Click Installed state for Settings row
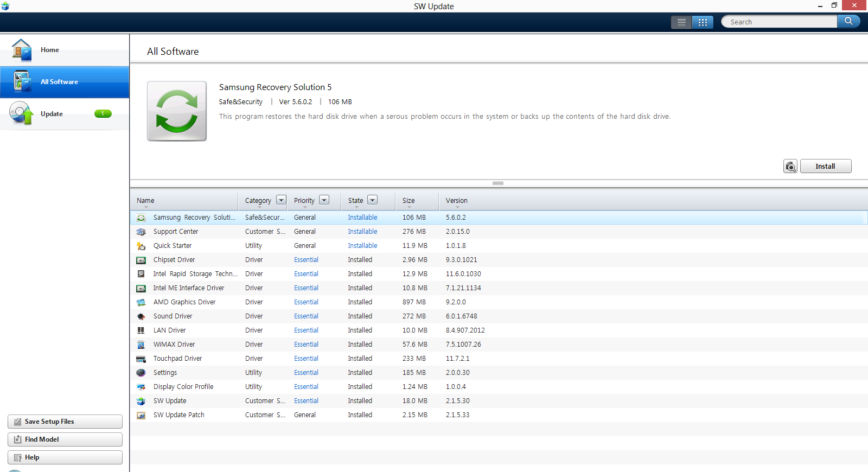The image size is (868, 472). pos(360,373)
